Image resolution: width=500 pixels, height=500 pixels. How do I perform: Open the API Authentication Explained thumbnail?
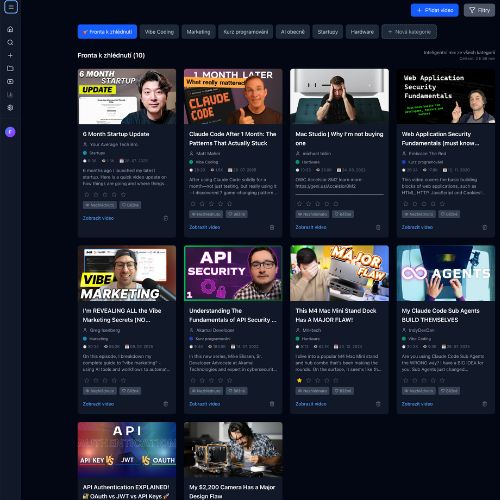127,450
